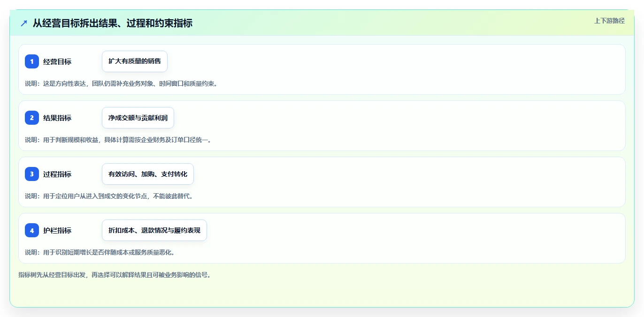Click the note starting 说明：这是方向性表达
The image size is (644, 317).
pyautogui.click(x=121, y=83)
